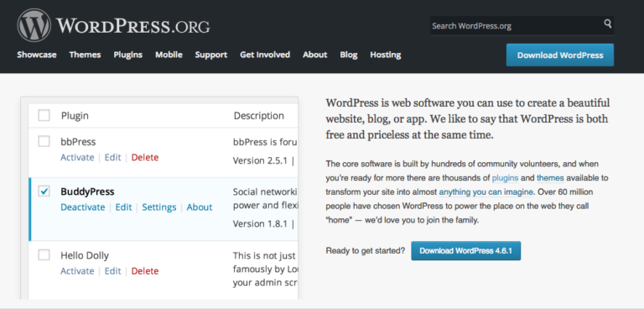Screen dimensions: 644x309
Task: Click Download WordPress 4.6.1 button
Action: [465, 251]
